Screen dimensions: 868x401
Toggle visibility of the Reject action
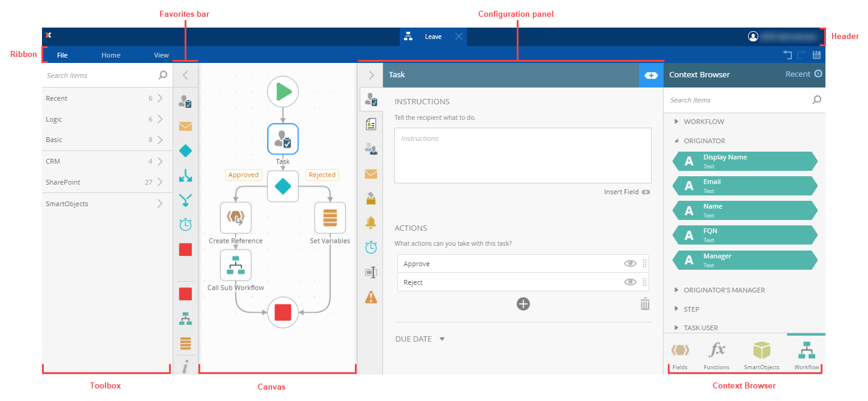point(629,282)
